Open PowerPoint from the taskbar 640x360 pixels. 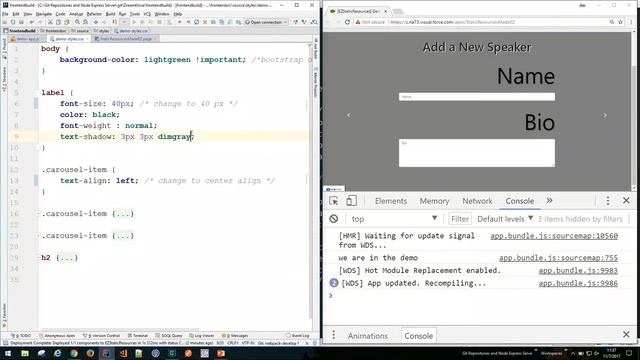pyautogui.click(x=221, y=353)
